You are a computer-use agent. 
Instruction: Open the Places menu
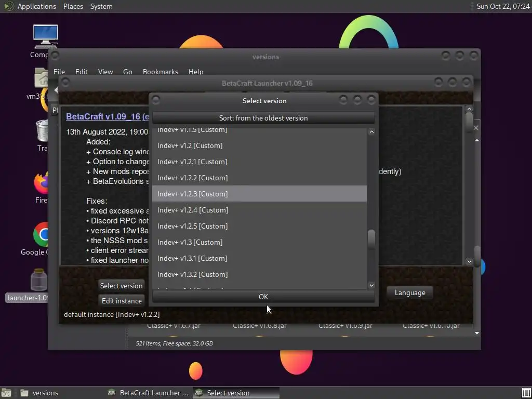pyautogui.click(x=73, y=6)
